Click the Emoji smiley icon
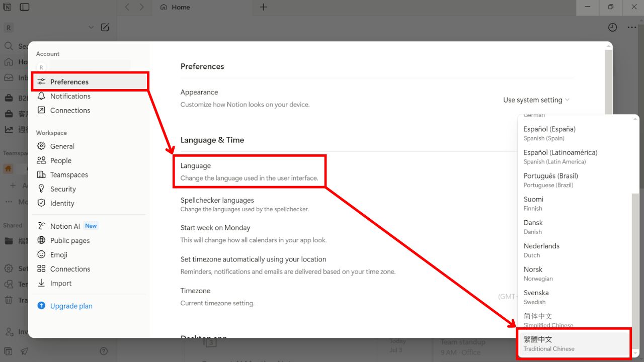644x362 pixels. 41,254
